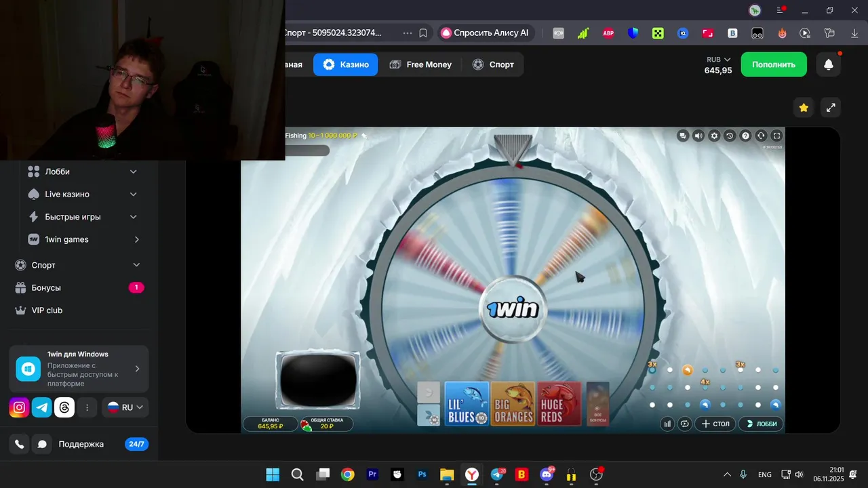Open browser downloads arrow icon
This screenshot has height=488, width=868.
tap(854, 33)
